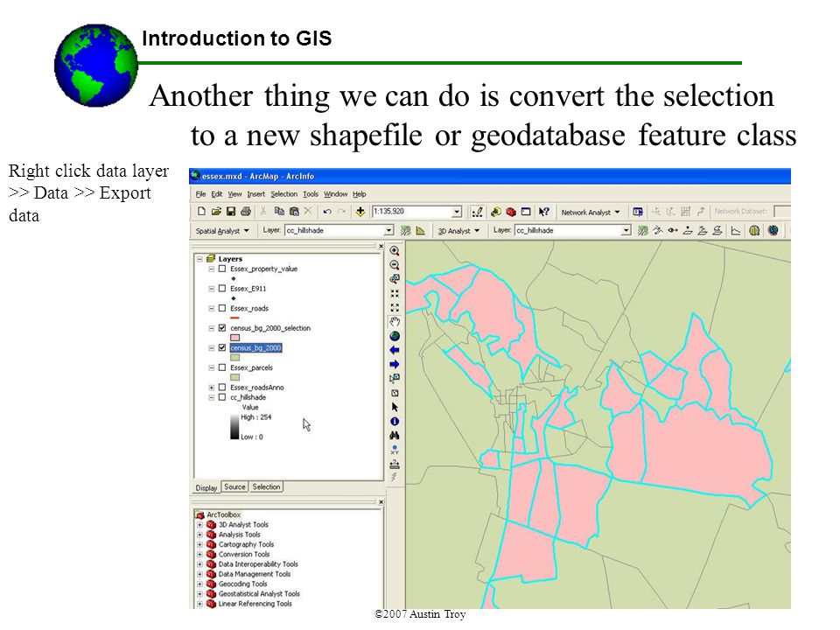Expand the Essex_roadsAnno layer tree node
The image size is (840, 630).
211,388
